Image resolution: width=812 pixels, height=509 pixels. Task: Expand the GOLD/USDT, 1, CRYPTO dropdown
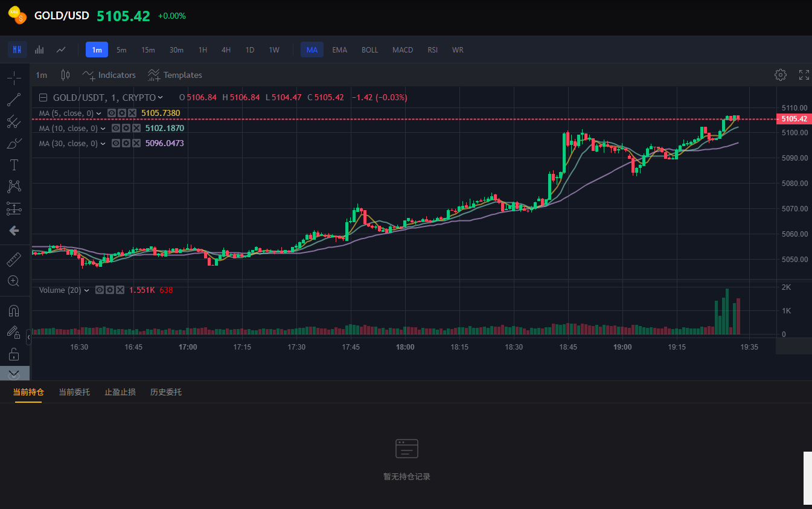[x=160, y=97]
